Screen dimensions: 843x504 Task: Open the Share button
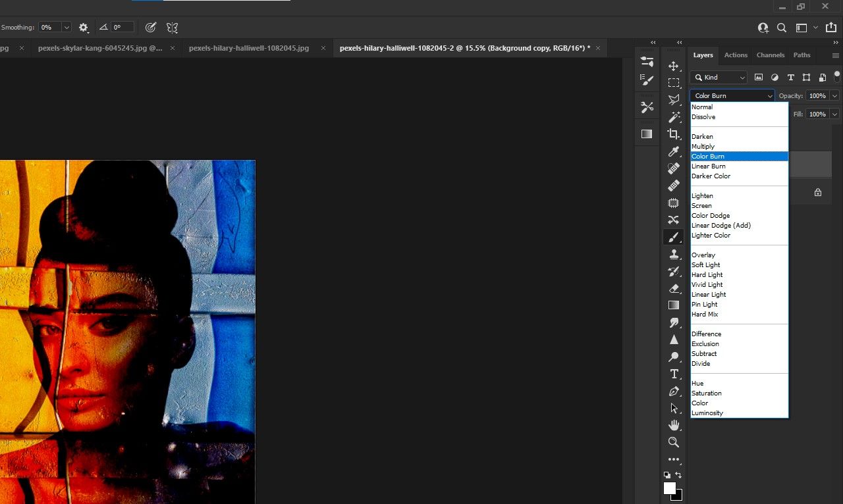pyautogui.click(x=830, y=28)
